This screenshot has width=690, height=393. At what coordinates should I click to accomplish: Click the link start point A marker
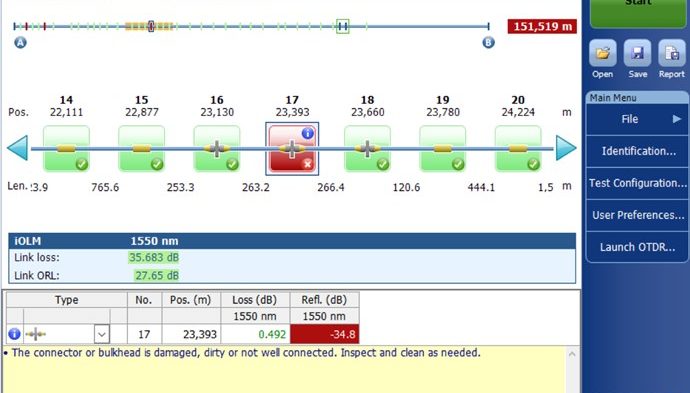(x=20, y=42)
